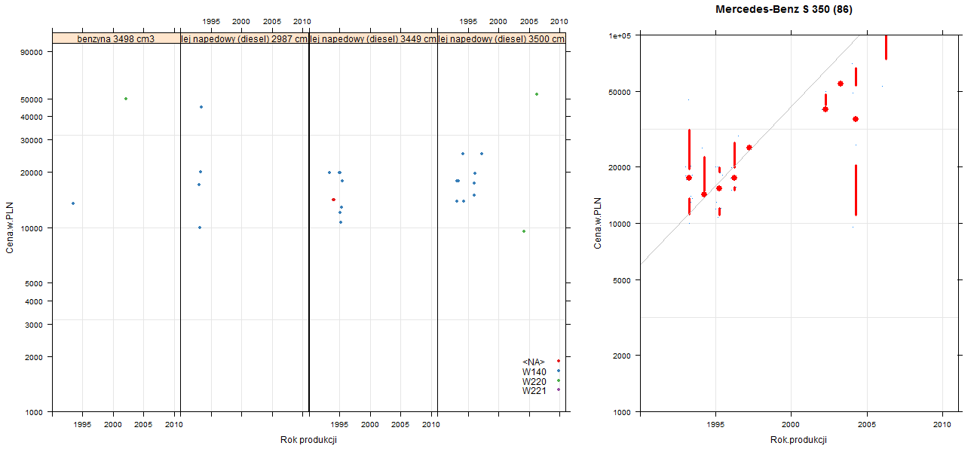Screen dimensions: 980x452
Task: Click the "W220" legend label
Action: (x=534, y=381)
